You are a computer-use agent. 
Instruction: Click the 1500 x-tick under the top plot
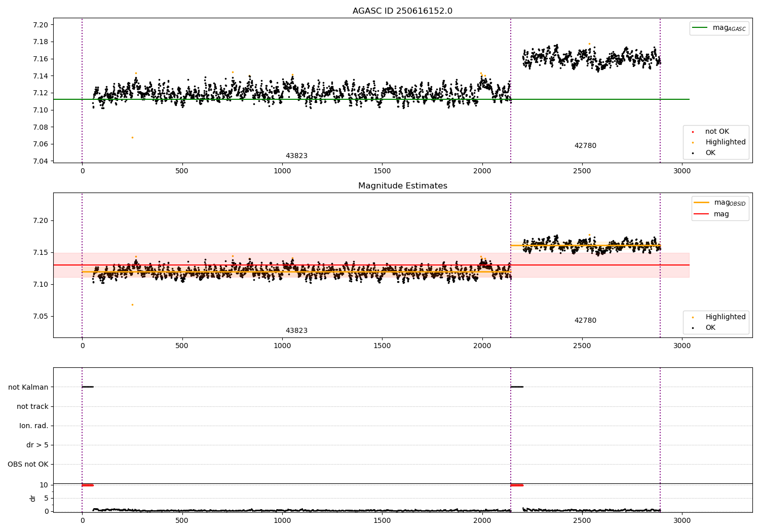point(382,171)
